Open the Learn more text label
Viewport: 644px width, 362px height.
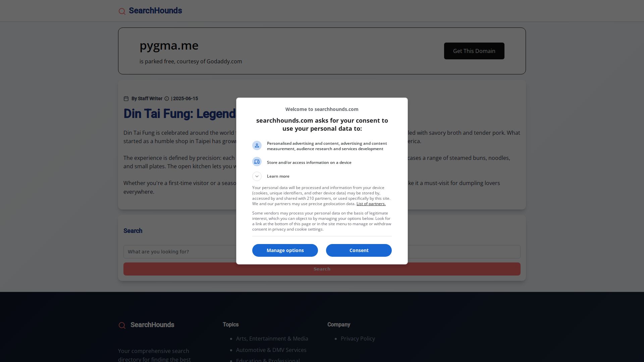click(x=278, y=176)
